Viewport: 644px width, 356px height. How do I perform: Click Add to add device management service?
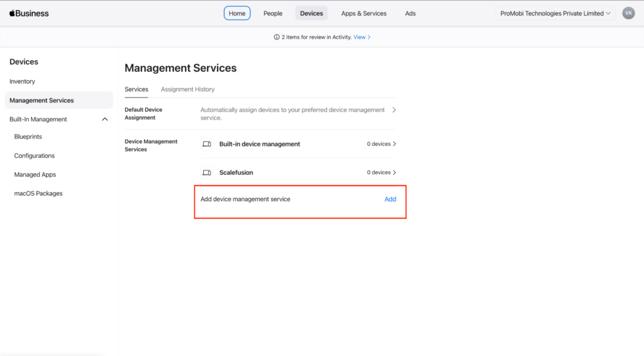click(x=390, y=199)
